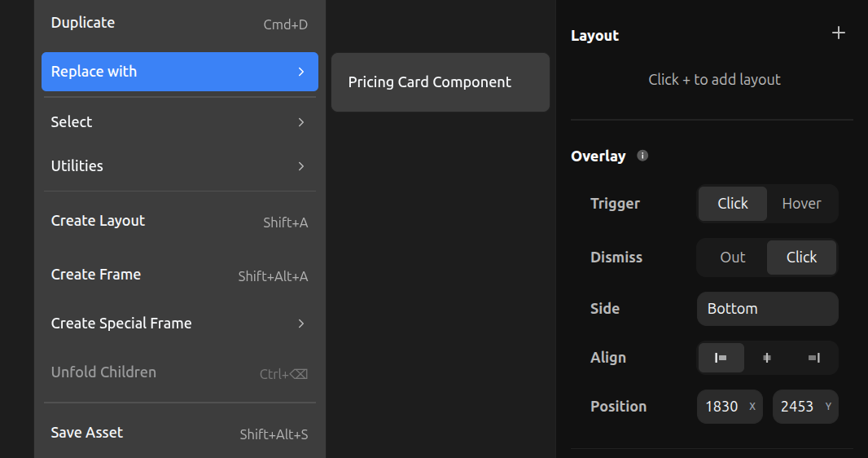Click the Position Y input field

pos(797,407)
